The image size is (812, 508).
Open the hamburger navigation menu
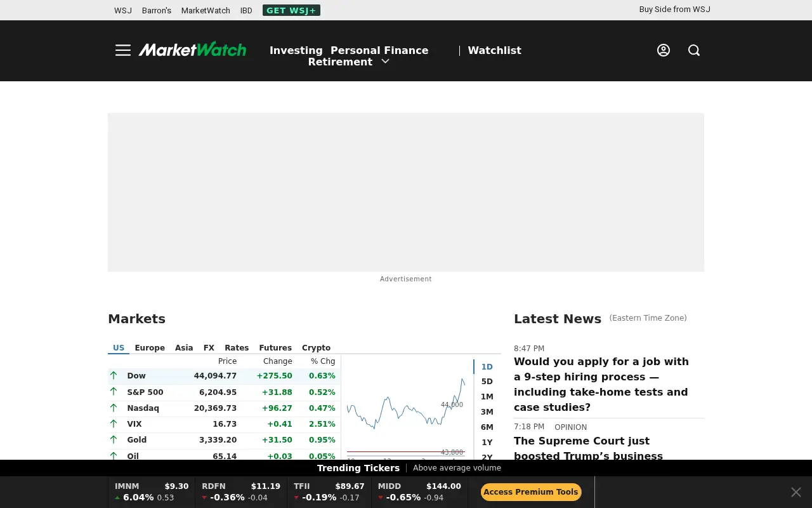click(x=123, y=50)
